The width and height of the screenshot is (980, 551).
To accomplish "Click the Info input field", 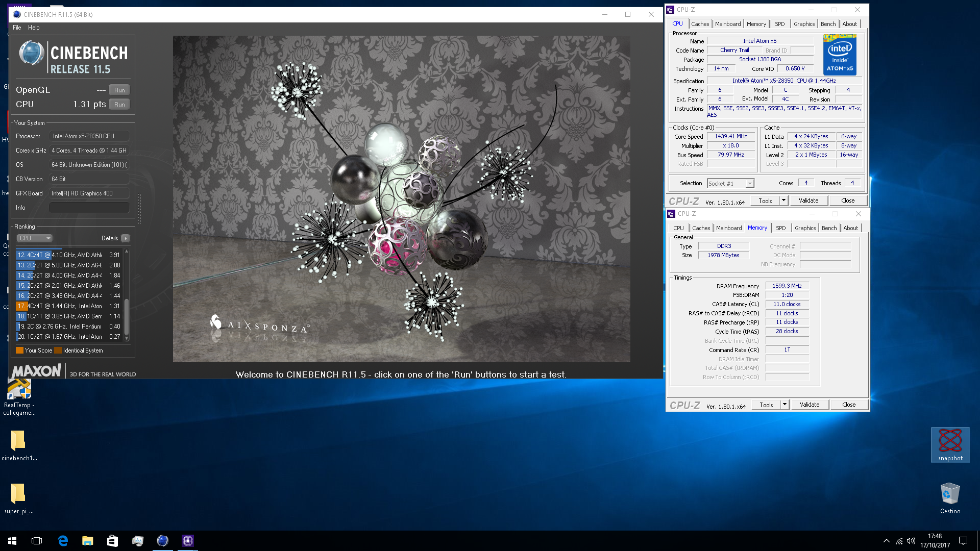I will click(89, 208).
